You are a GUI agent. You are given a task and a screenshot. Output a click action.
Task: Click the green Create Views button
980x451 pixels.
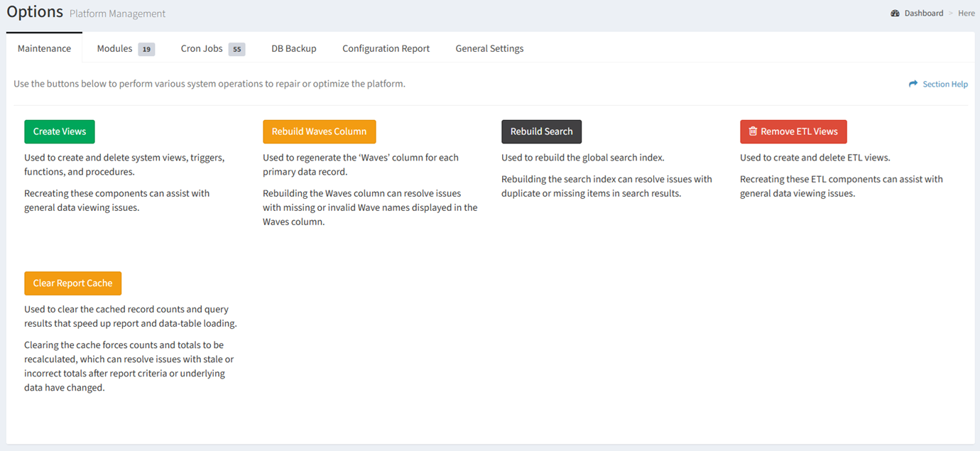(60, 131)
